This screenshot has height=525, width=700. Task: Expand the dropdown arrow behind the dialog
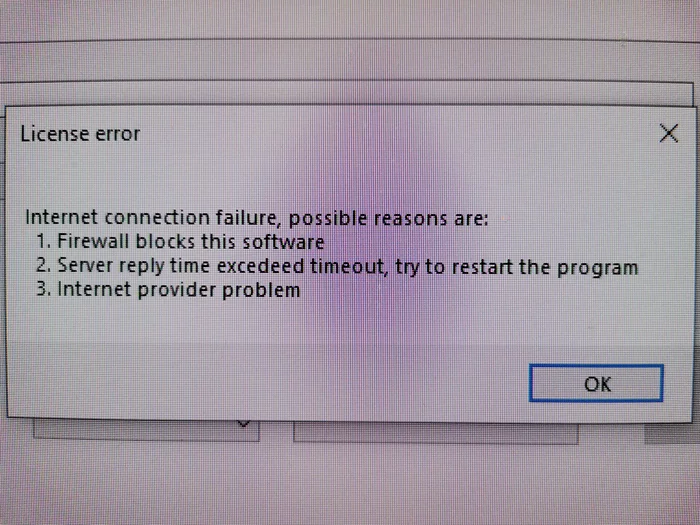tap(243, 424)
